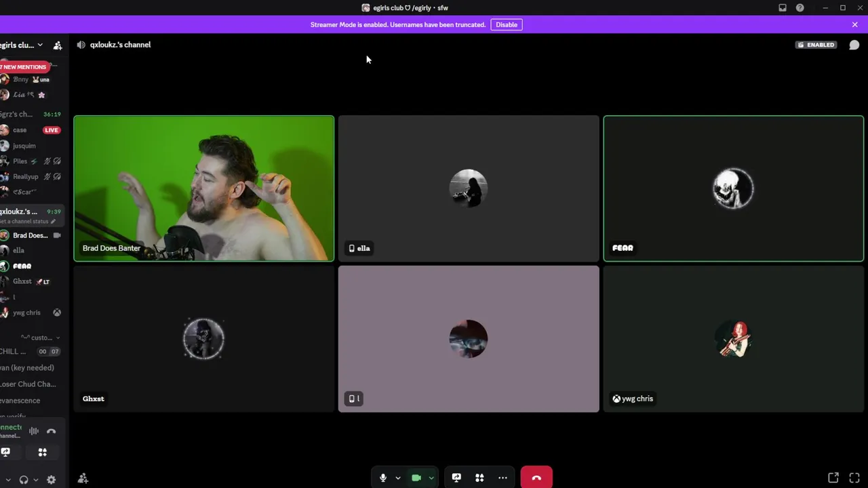Open camera options chevron in call bar
This screenshot has height=488, width=868.
431,478
